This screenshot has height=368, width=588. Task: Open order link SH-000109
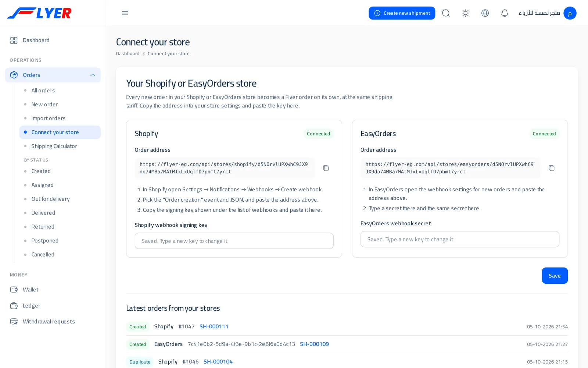tap(314, 344)
